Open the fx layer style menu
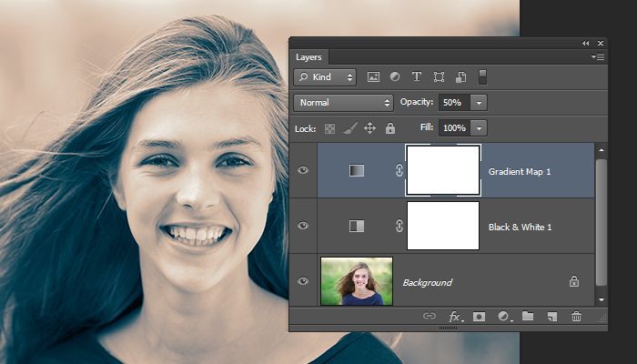 (x=455, y=317)
